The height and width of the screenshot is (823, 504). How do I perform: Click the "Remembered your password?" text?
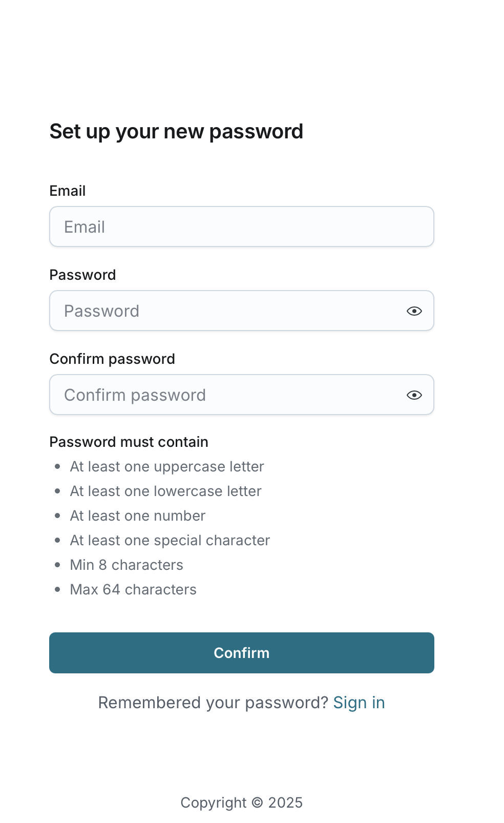[213, 703]
